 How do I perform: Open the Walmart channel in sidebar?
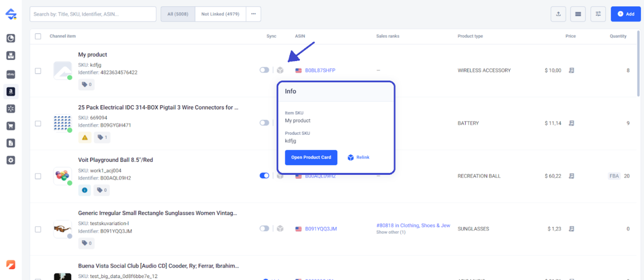[x=11, y=109]
